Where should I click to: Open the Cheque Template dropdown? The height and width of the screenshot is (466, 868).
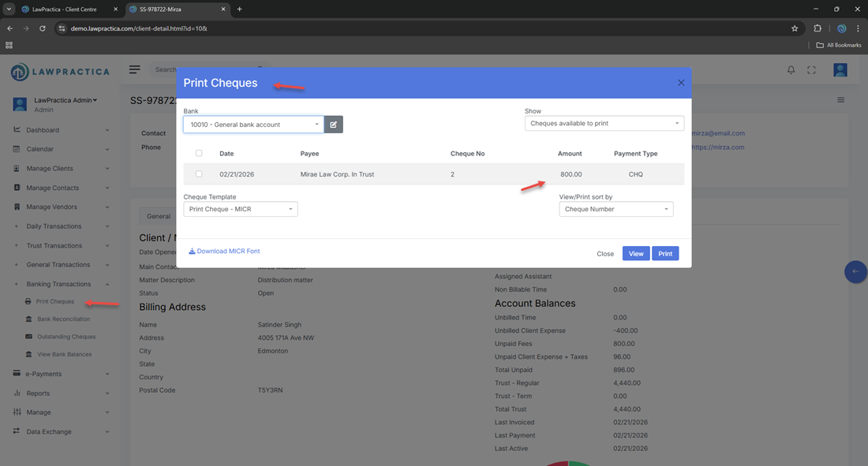[240, 210]
